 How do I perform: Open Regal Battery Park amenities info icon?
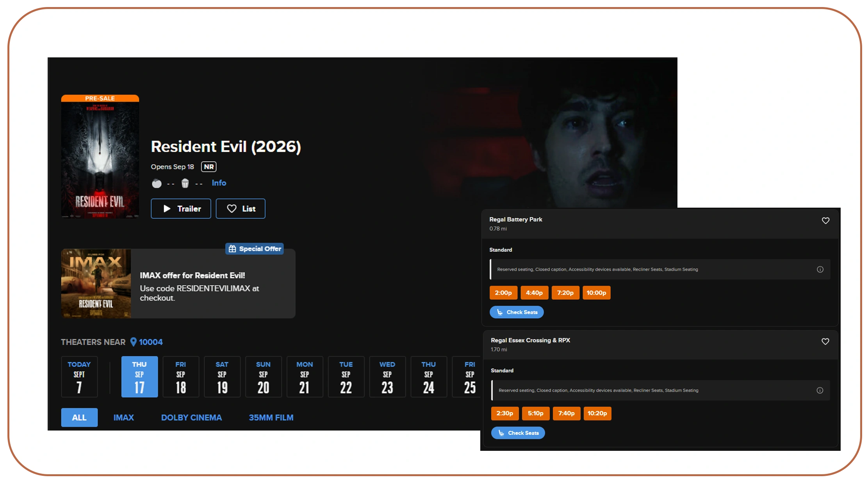[820, 269]
